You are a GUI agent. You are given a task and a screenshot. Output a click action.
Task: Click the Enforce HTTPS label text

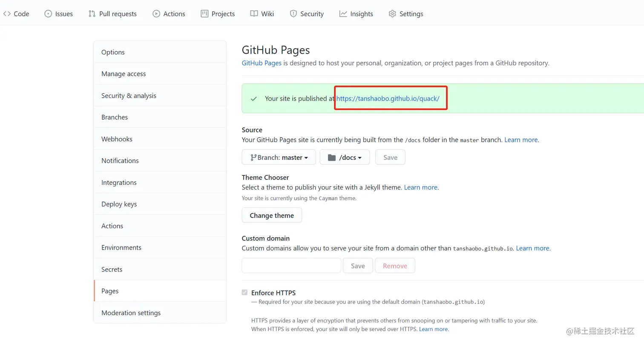click(x=273, y=293)
